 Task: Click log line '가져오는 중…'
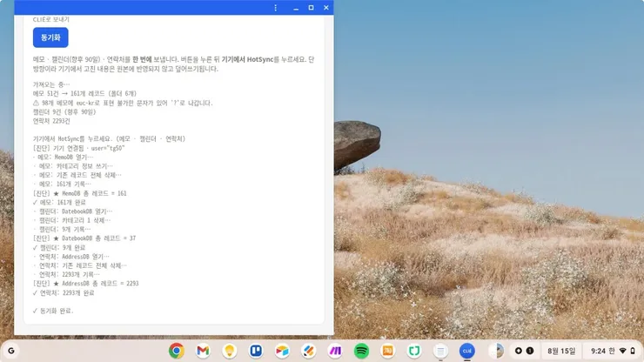pos(51,84)
